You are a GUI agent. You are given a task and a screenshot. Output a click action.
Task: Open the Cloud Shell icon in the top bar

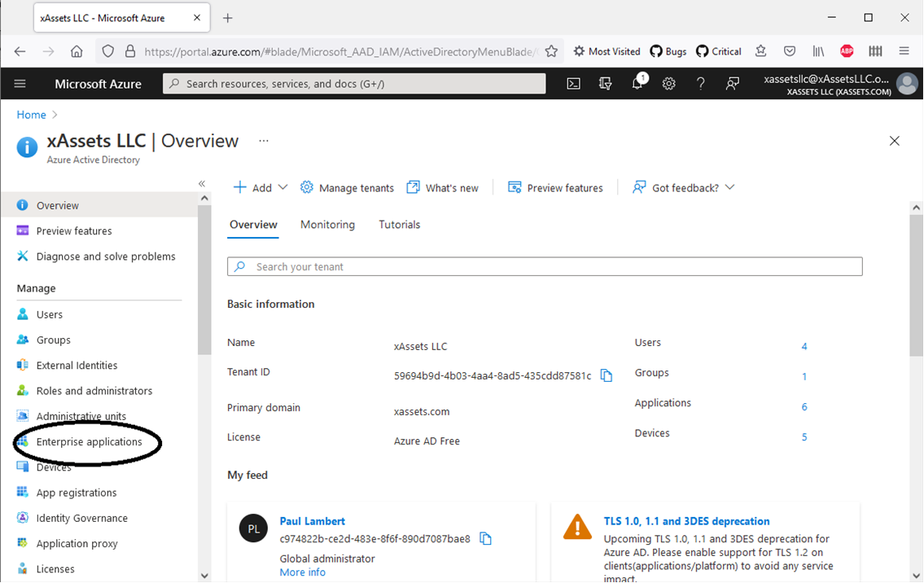pyautogui.click(x=573, y=83)
